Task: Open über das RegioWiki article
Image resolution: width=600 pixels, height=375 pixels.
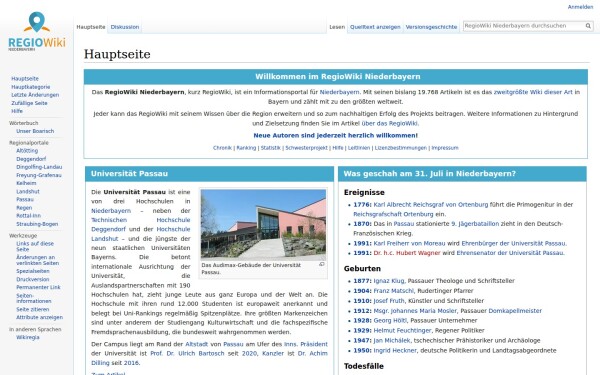Action: 390,123
